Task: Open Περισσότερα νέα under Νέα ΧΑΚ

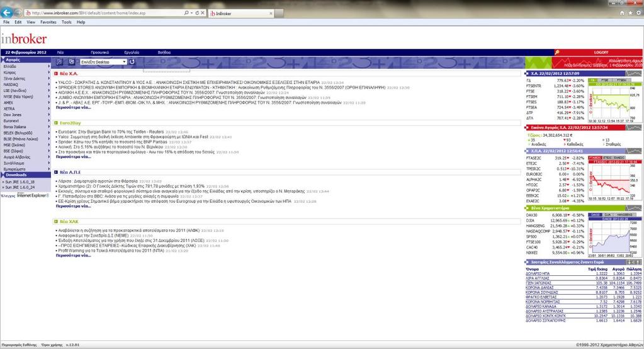Action: [73, 256]
